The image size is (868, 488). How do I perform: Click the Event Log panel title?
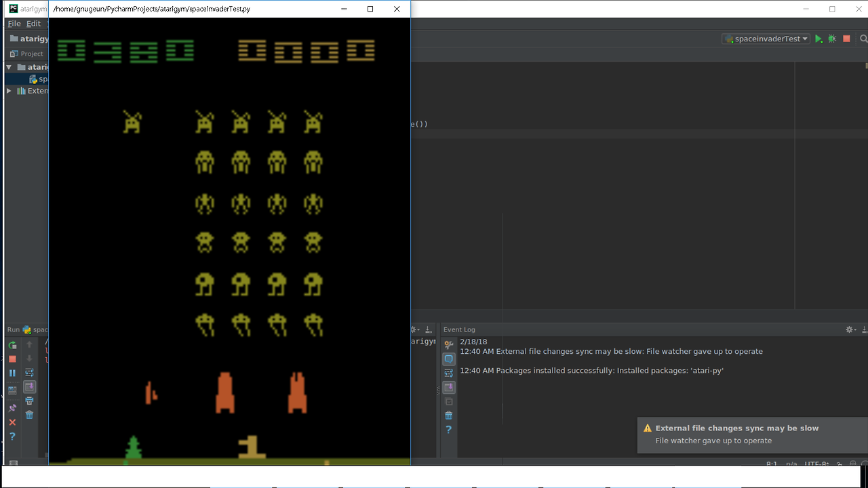point(459,329)
